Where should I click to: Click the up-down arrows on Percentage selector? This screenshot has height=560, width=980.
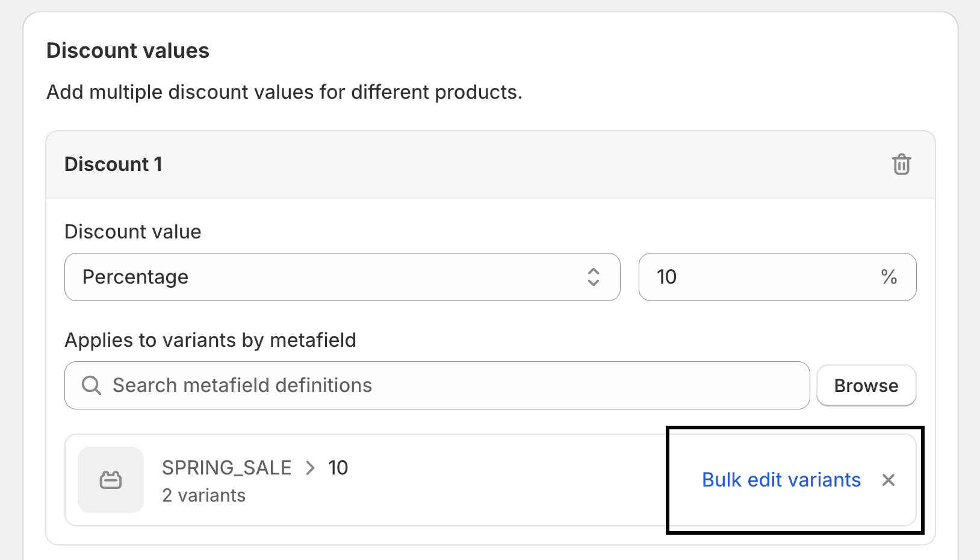pyautogui.click(x=594, y=277)
